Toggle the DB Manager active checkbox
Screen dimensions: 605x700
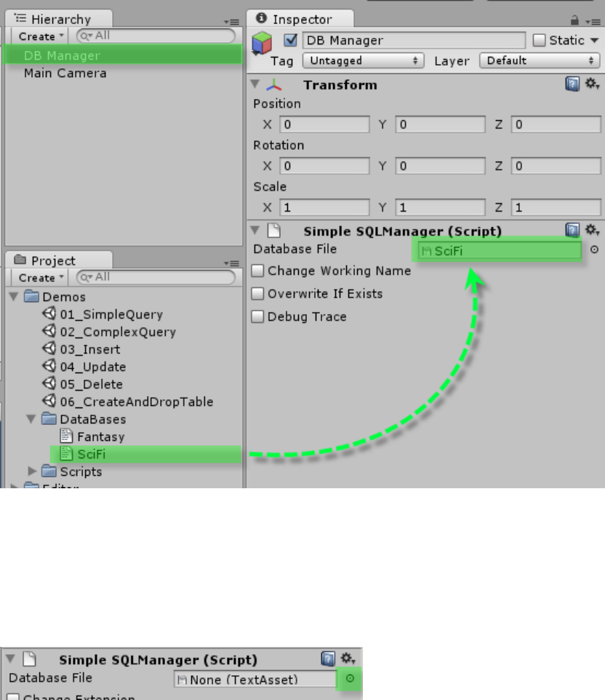[290, 40]
